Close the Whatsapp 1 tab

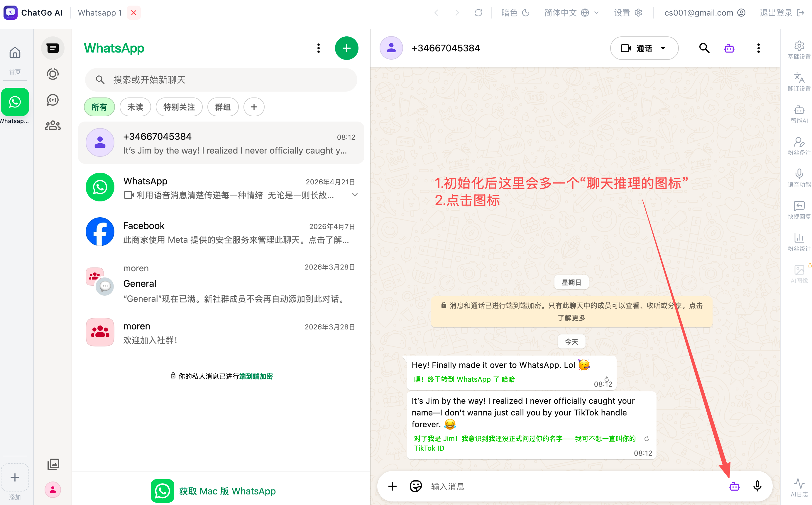tap(134, 13)
